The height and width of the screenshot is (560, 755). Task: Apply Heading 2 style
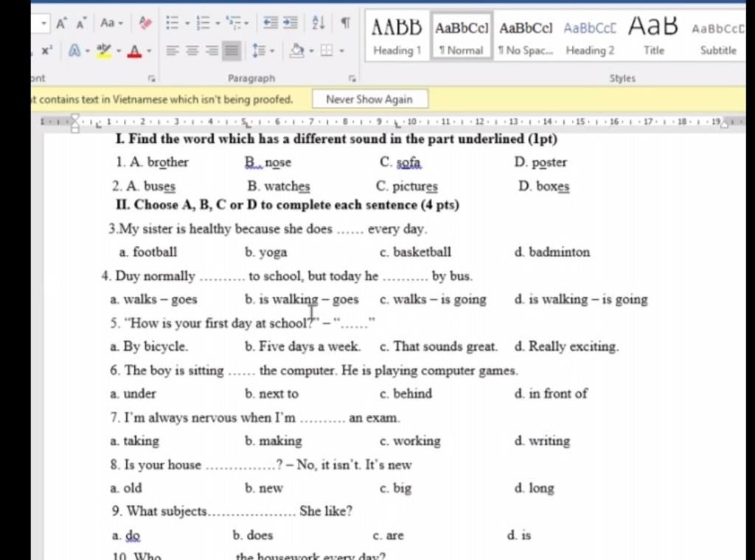(590, 36)
